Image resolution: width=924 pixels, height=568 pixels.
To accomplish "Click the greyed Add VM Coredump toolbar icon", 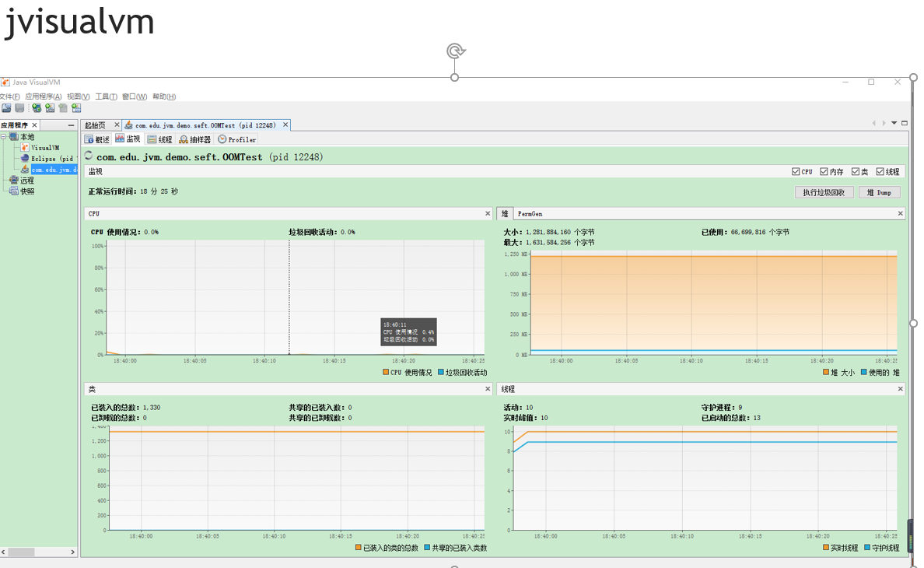I will pyautogui.click(x=63, y=108).
